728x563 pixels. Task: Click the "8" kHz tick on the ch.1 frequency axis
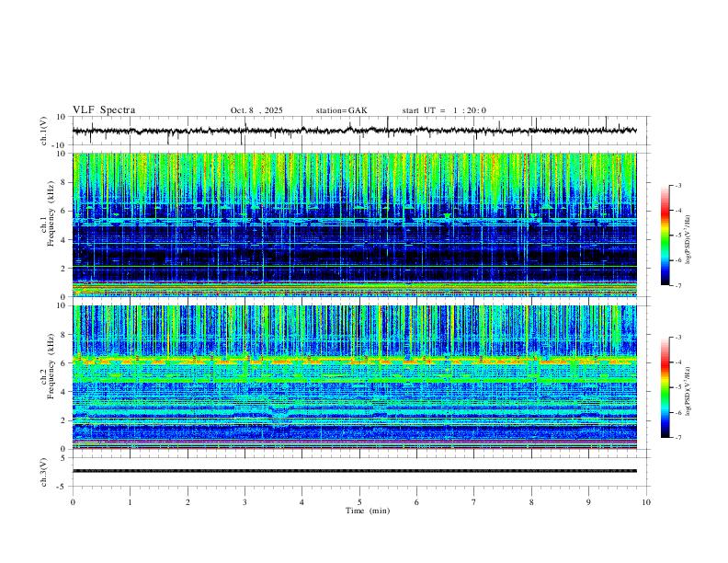click(65, 182)
